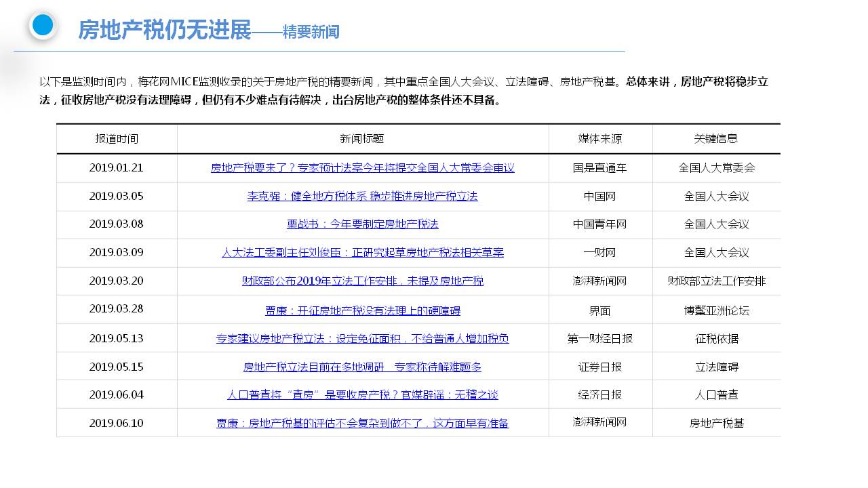Open the link about 全国人大常委会审议

[x=362, y=168]
